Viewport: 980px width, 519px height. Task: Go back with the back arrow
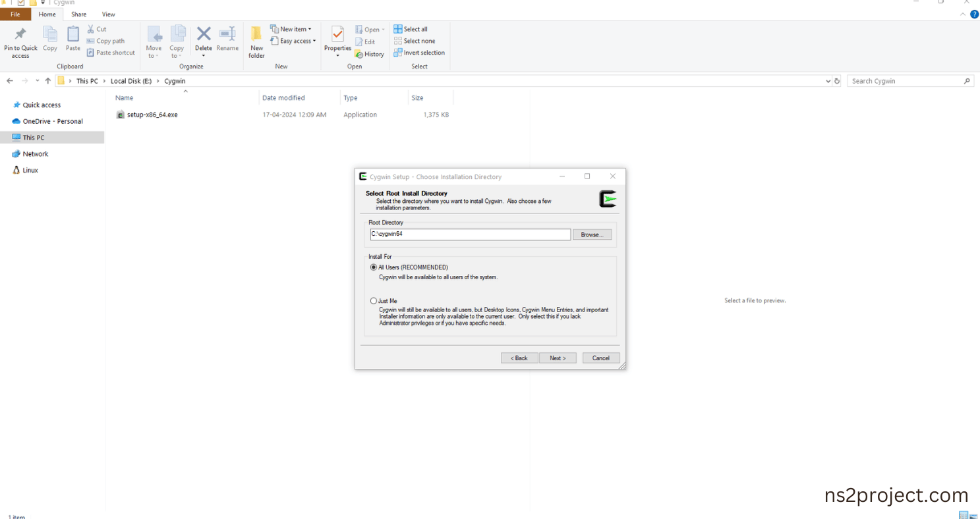(x=10, y=81)
